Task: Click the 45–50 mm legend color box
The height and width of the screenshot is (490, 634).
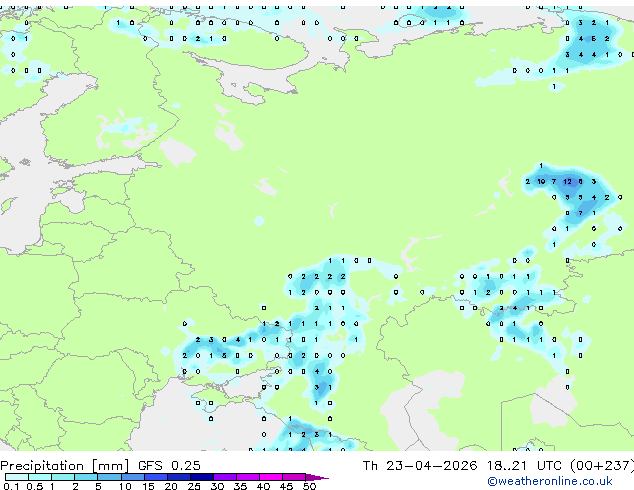Action: click(294, 477)
